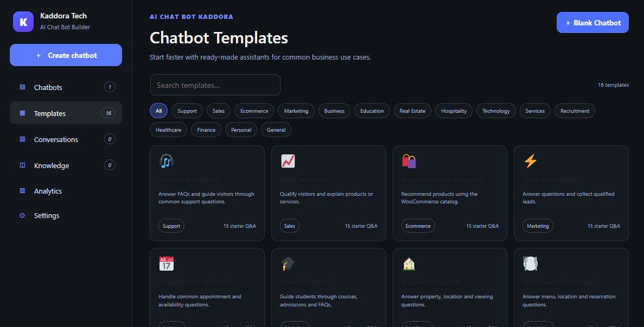644x327 pixels.
Task: View the Analytics page
Action: [x=65, y=191]
